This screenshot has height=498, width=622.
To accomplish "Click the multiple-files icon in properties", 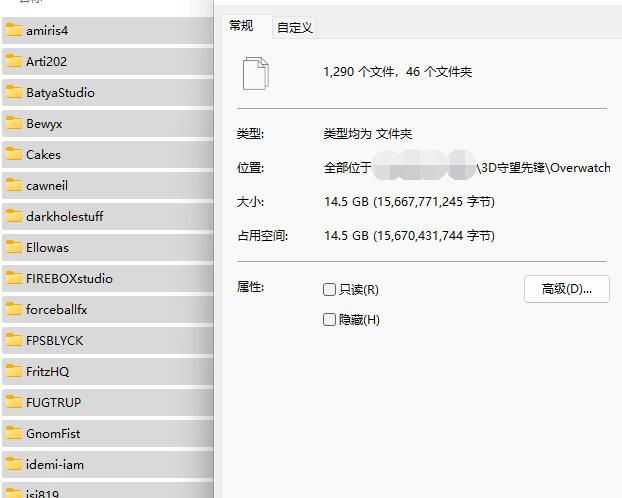I will (x=256, y=72).
